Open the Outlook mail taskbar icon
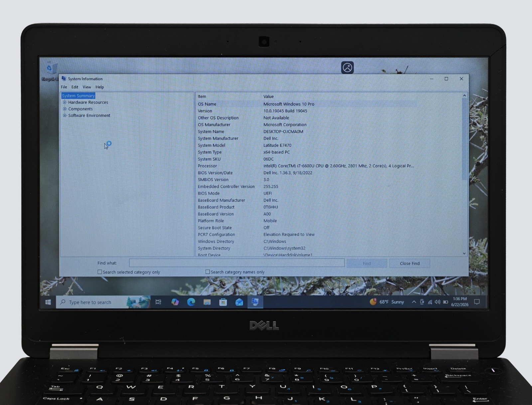This screenshot has height=405, width=532. pyautogui.click(x=239, y=302)
